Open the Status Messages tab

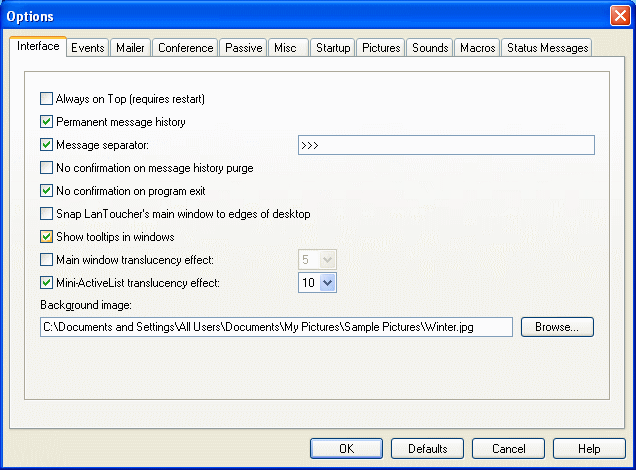coord(547,48)
